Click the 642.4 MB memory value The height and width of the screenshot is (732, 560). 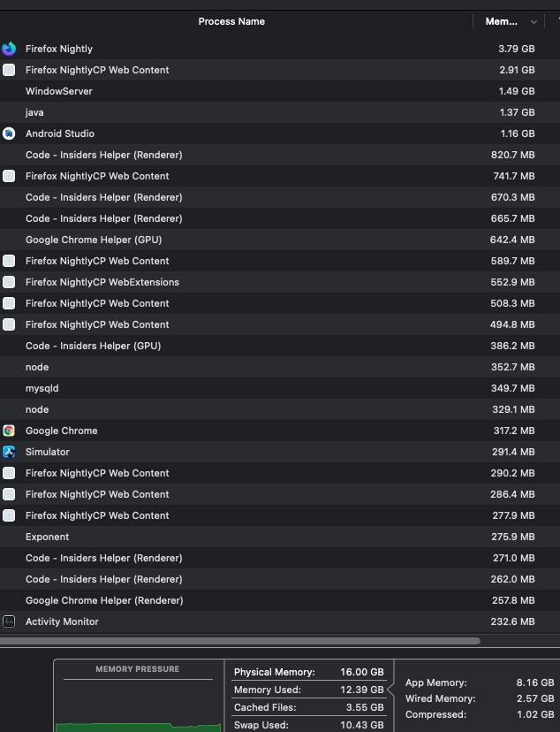pos(512,240)
